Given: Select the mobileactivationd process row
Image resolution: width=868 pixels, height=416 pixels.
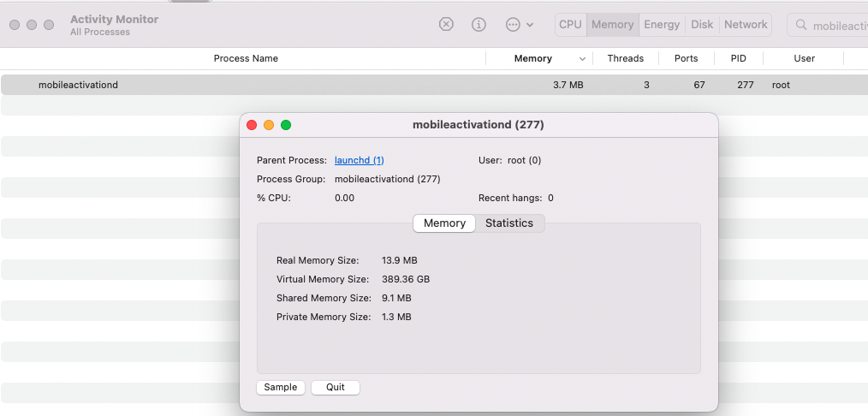Looking at the screenshot, I should (257, 85).
